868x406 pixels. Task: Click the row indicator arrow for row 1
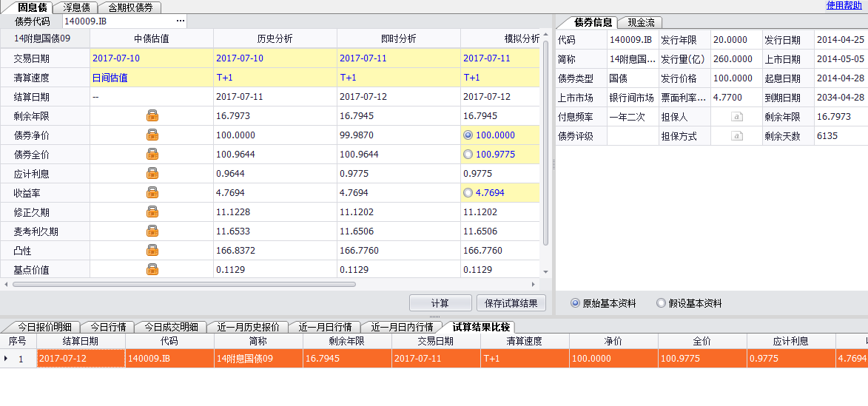pos(6,359)
